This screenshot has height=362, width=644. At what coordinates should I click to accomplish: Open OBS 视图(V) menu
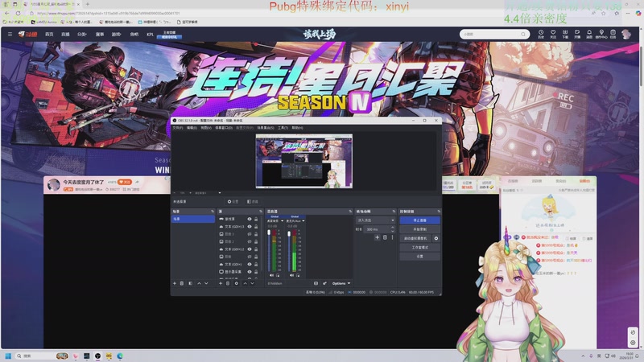tap(206, 128)
